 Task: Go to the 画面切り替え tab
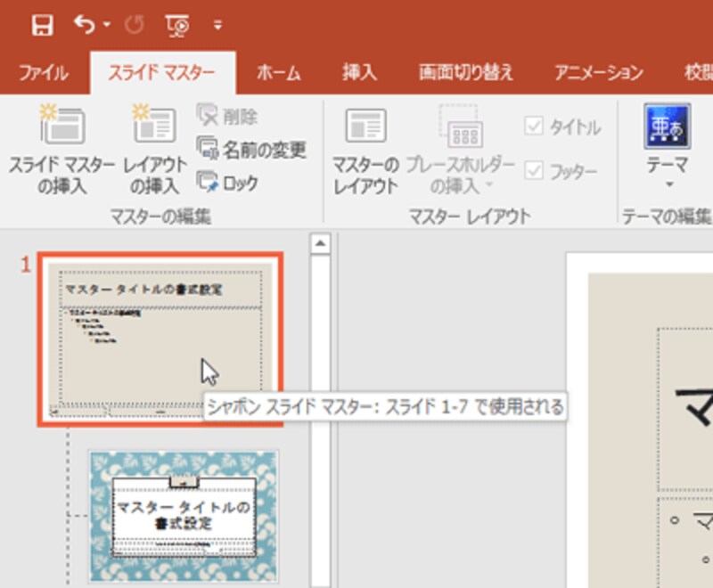(x=464, y=73)
